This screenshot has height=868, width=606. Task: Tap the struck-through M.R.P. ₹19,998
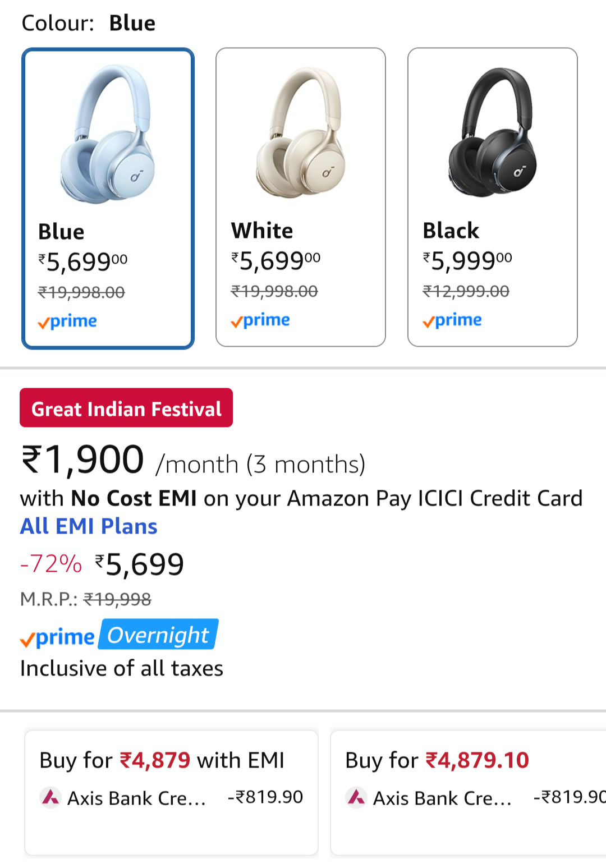click(x=117, y=599)
